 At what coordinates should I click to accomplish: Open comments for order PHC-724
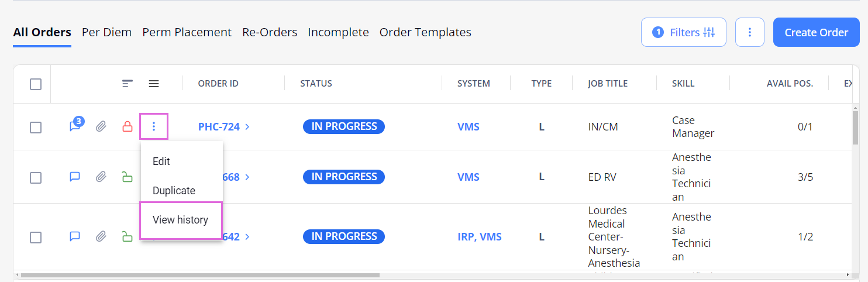[75, 125]
